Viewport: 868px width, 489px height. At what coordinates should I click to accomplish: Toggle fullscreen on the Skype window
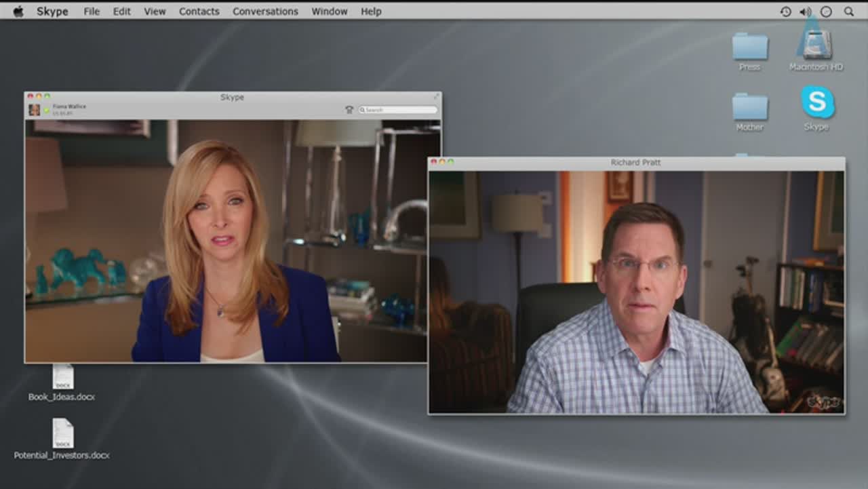tap(436, 96)
